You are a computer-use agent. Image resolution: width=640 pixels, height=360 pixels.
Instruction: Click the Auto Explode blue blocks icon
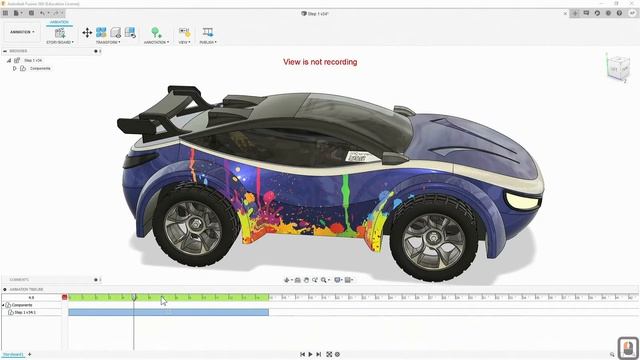tap(101, 33)
